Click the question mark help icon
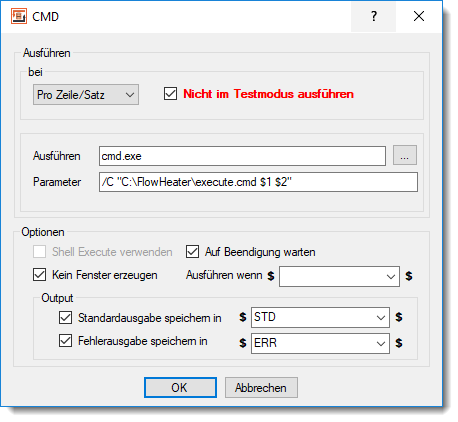This screenshot has height=422, width=458. coord(374,16)
